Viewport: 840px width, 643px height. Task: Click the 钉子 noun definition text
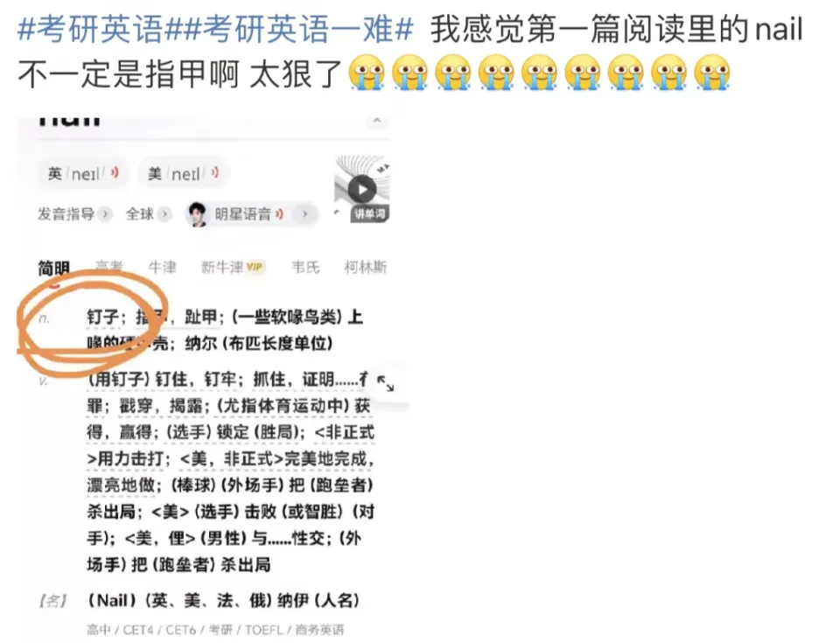click(x=103, y=317)
